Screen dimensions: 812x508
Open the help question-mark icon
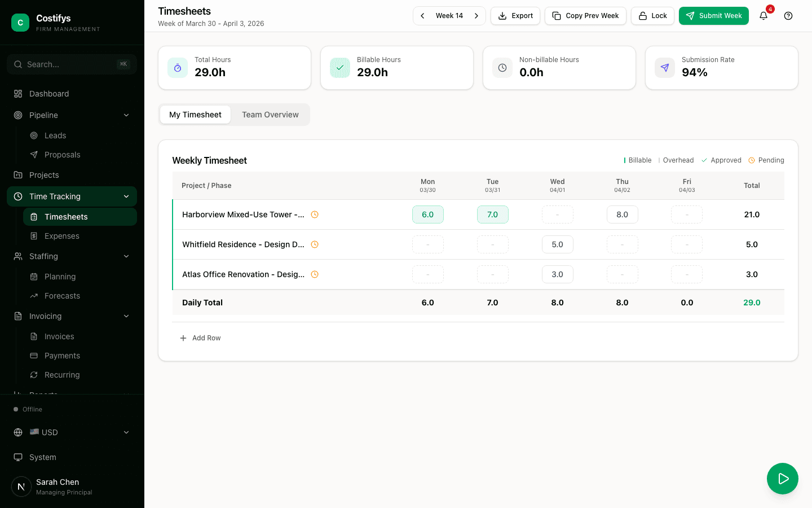(788, 16)
